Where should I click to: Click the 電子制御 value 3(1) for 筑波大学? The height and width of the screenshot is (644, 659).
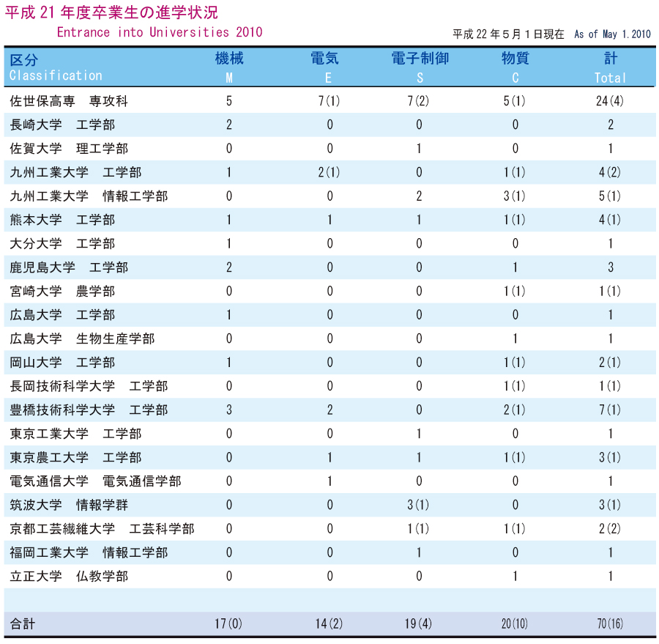pos(418,505)
